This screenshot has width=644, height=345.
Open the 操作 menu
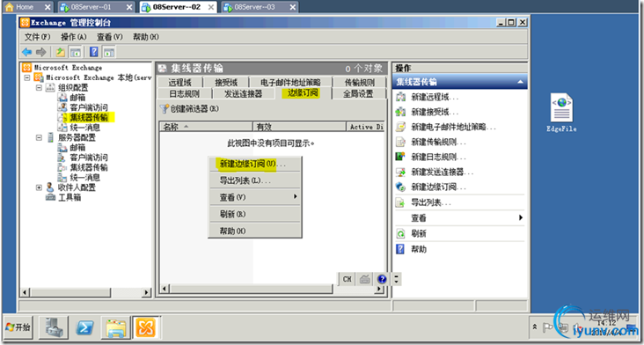pyautogui.click(x=74, y=37)
